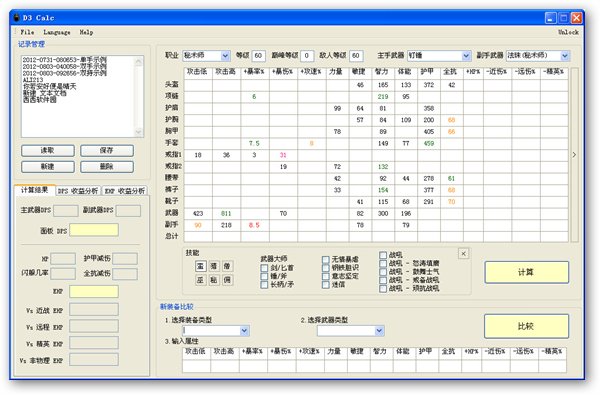
Task: Click the empty 攻击低 cell in new-gear comparison table
Action: pos(196,366)
